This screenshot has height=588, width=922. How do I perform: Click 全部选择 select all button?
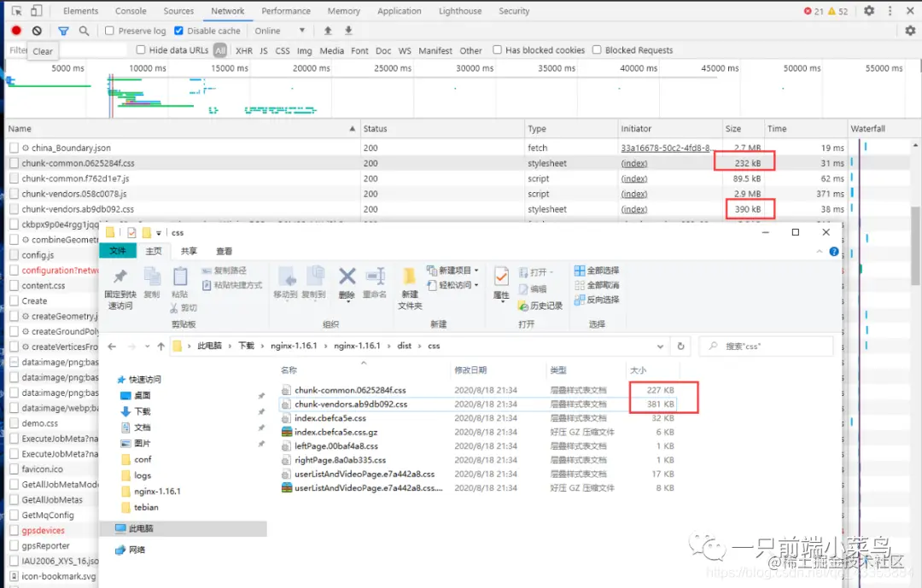pos(596,270)
